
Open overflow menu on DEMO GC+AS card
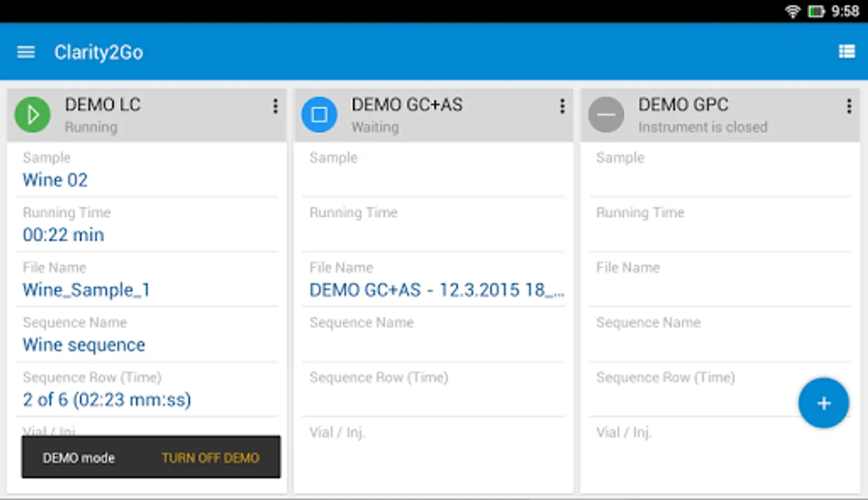click(x=562, y=106)
